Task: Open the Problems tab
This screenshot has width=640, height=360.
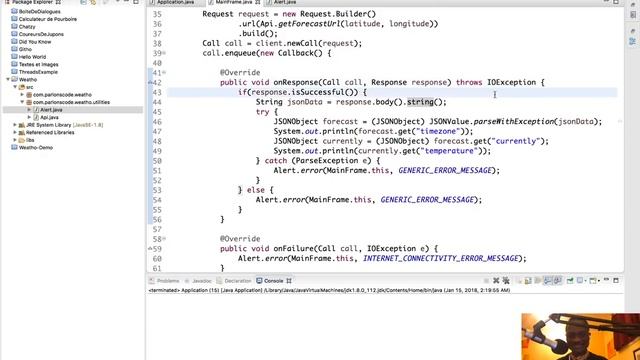Action: coord(164,281)
